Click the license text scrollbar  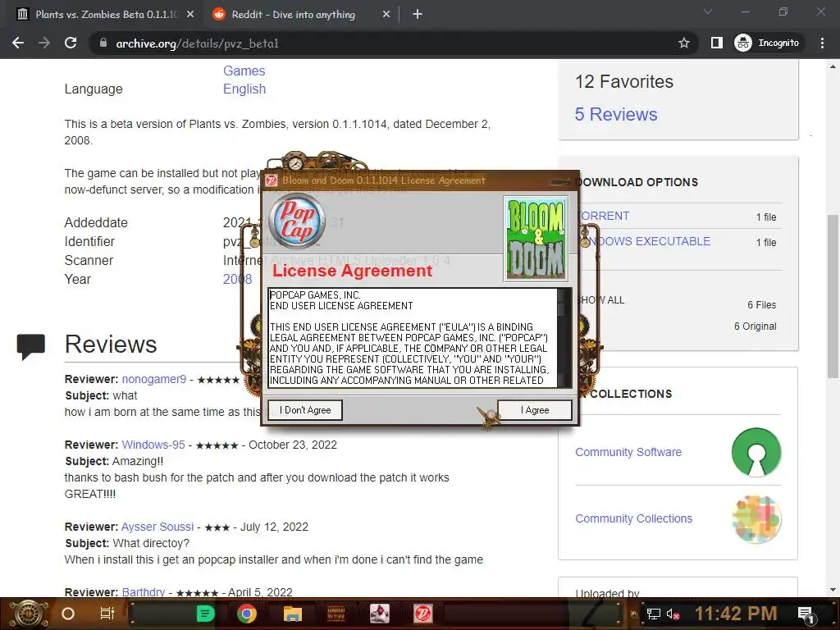pyautogui.click(x=564, y=337)
